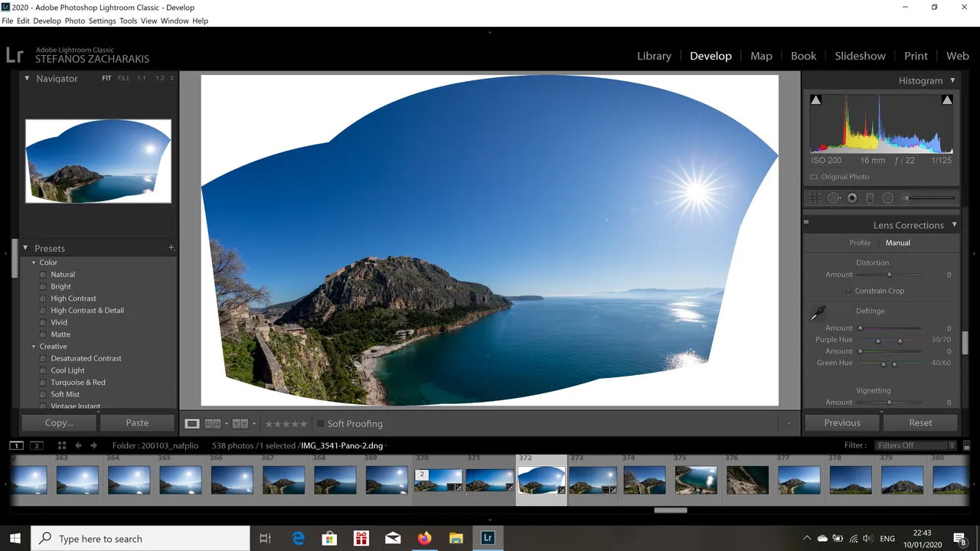Apply the Turquoise & Red preset

[x=78, y=382]
